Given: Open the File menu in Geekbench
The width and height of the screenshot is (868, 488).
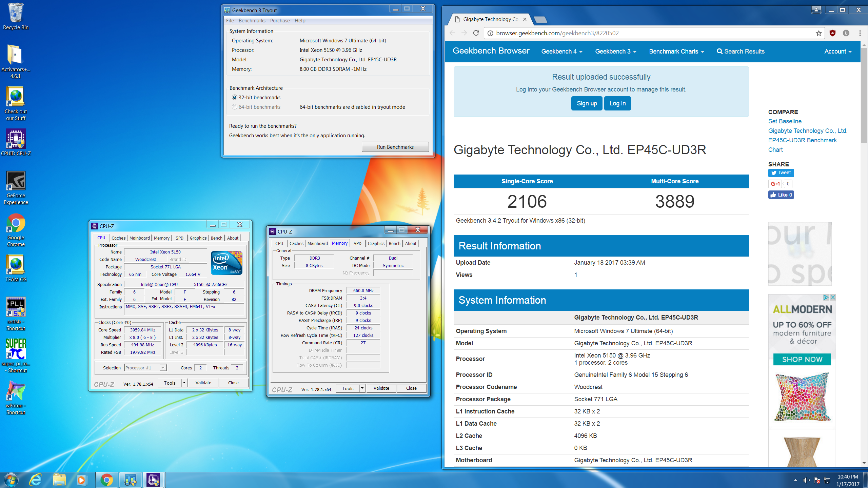Looking at the screenshot, I should click(x=230, y=20).
